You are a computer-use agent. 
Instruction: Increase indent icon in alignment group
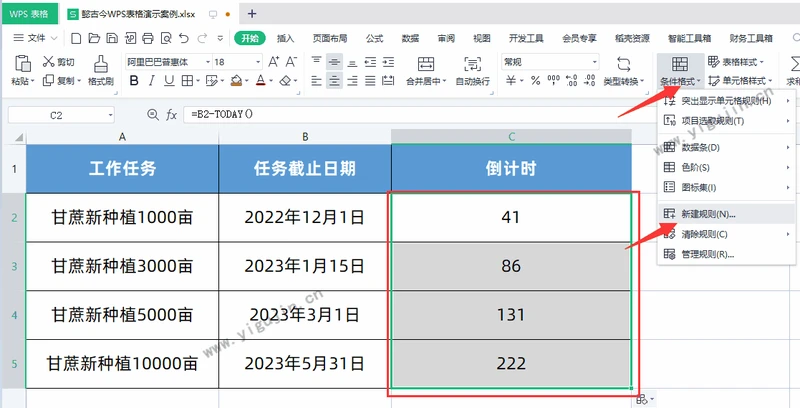click(x=388, y=62)
